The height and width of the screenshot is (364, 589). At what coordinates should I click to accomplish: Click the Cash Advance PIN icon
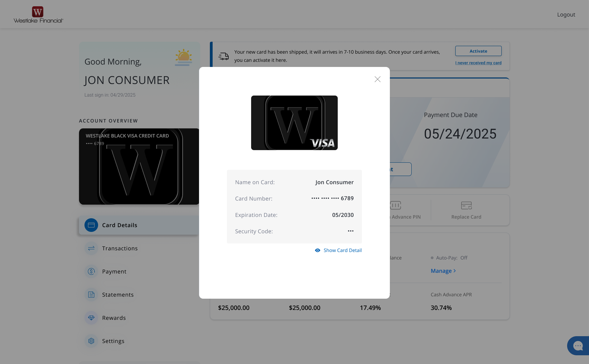[x=395, y=205]
